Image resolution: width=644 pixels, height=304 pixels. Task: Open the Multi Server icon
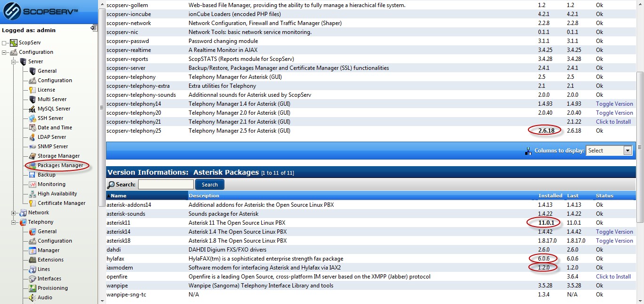click(x=33, y=100)
